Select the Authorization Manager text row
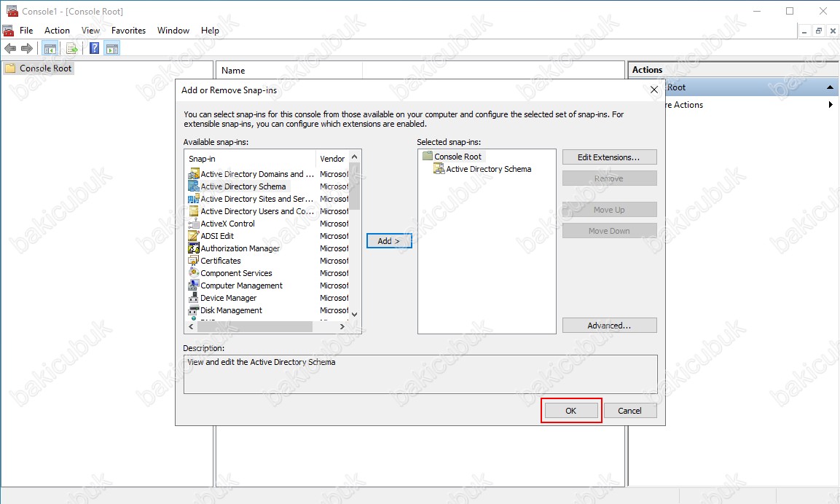The image size is (840, 504). [240, 248]
